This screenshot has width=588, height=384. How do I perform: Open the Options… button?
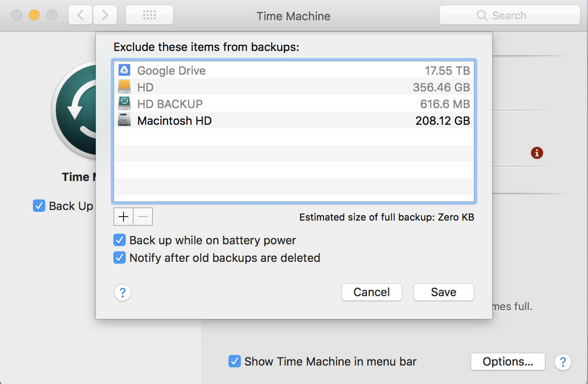click(508, 362)
